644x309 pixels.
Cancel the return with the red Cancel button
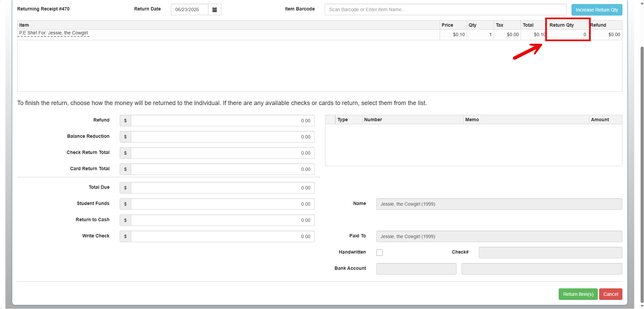coord(611,294)
